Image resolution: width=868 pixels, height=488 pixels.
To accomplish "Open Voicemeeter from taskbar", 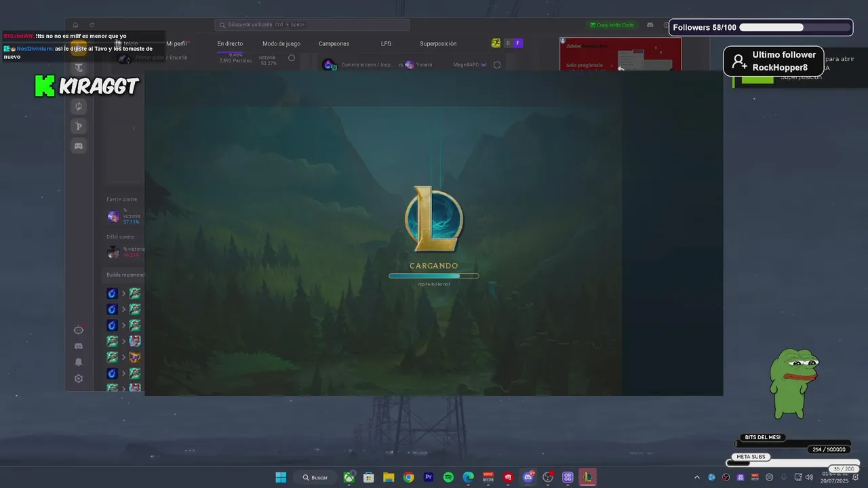I will point(488,477).
